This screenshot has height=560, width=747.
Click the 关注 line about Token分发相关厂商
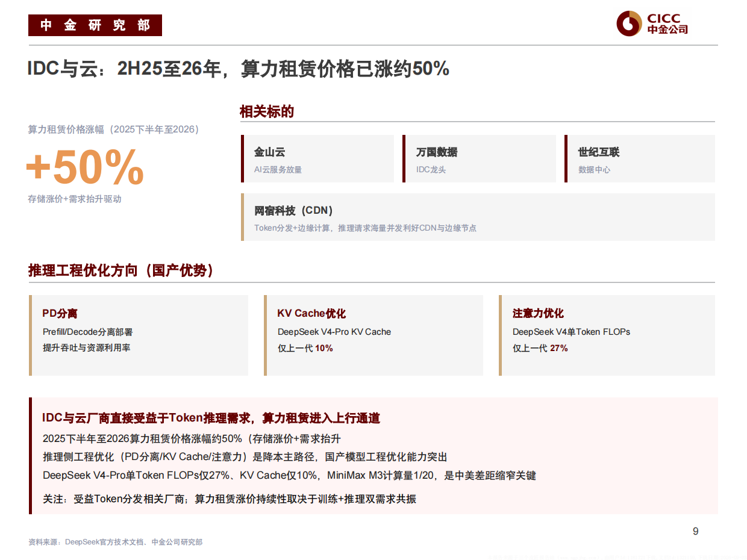pos(229,499)
